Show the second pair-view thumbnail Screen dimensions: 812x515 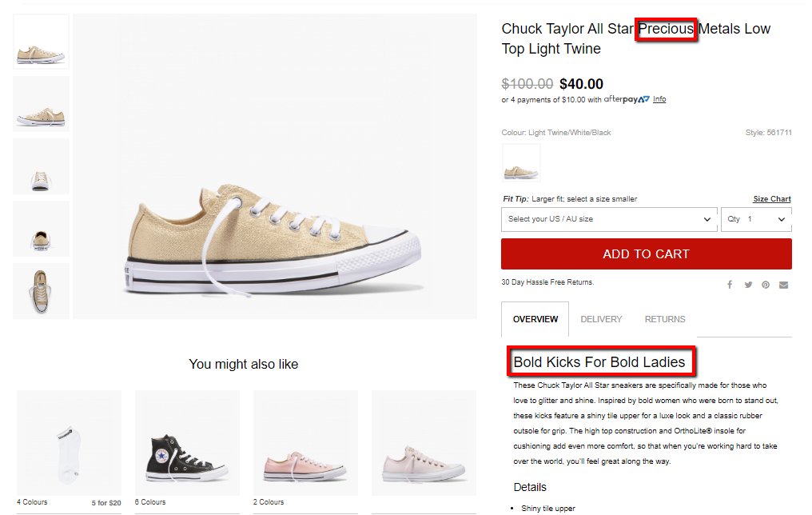click(x=41, y=104)
